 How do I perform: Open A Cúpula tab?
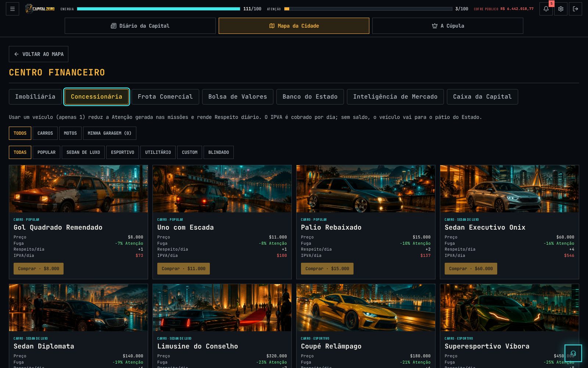tap(448, 26)
